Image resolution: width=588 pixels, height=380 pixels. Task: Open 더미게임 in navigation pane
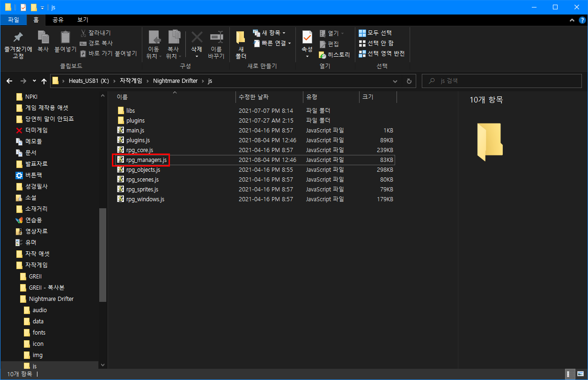point(36,130)
